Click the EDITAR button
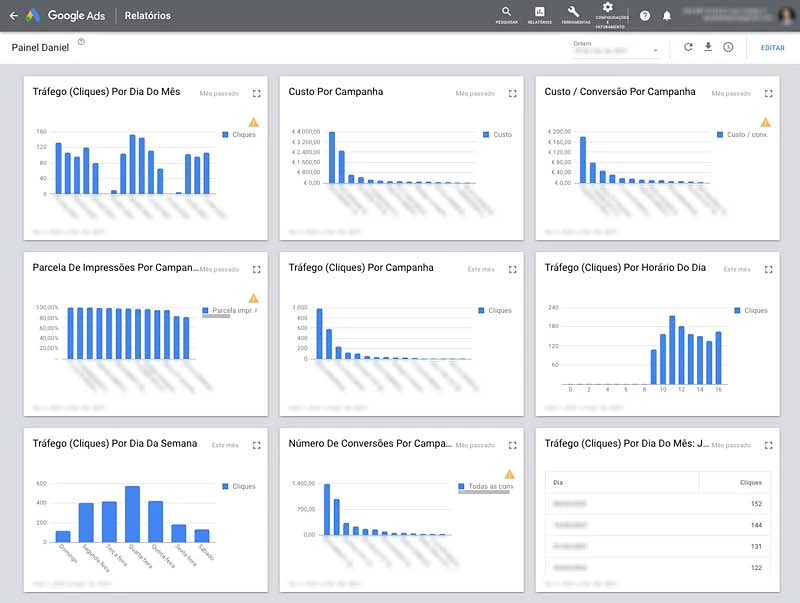The image size is (800, 603). point(772,47)
